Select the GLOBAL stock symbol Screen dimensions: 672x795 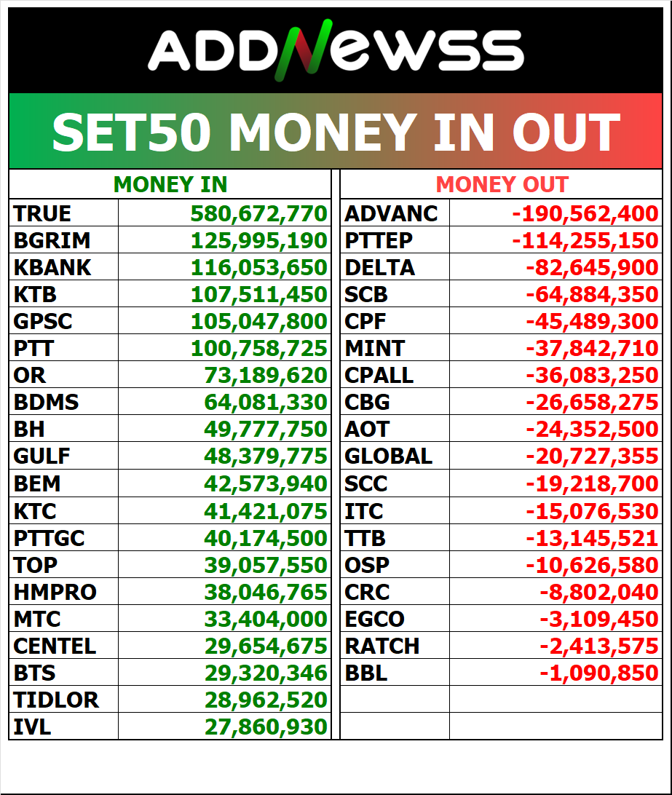pyautogui.click(x=388, y=456)
